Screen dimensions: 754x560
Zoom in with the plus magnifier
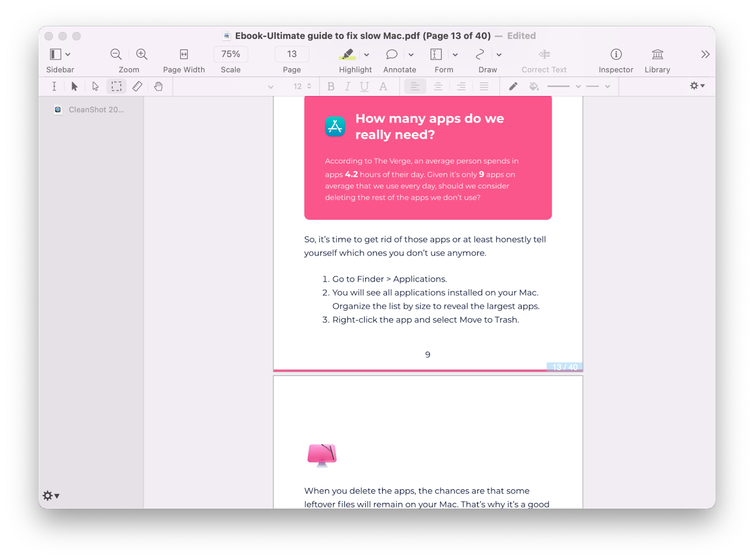[x=142, y=54]
